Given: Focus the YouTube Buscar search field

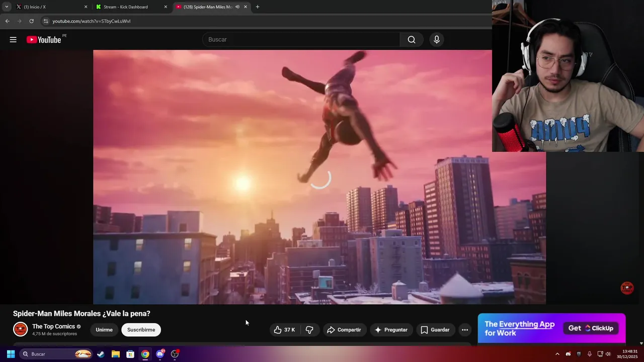Looking at the screenshot, I should coord(301,40).
